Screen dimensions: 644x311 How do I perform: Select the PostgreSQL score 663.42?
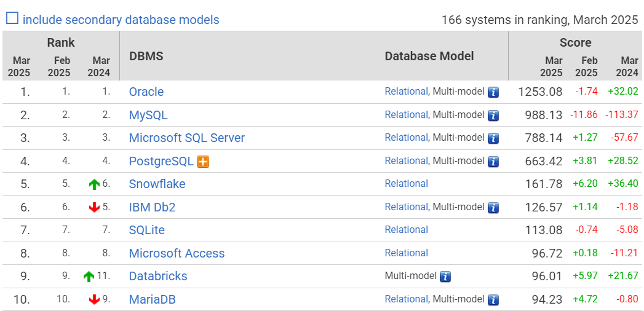(x=544, y=161)
